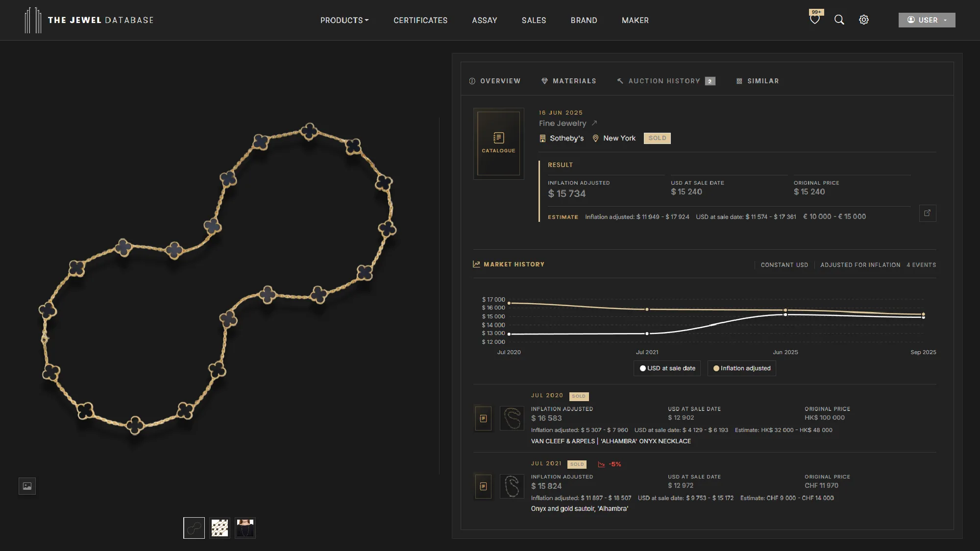
Task: Open 'Alhambra' Onyx Necklace listing title
Action: 611,441
